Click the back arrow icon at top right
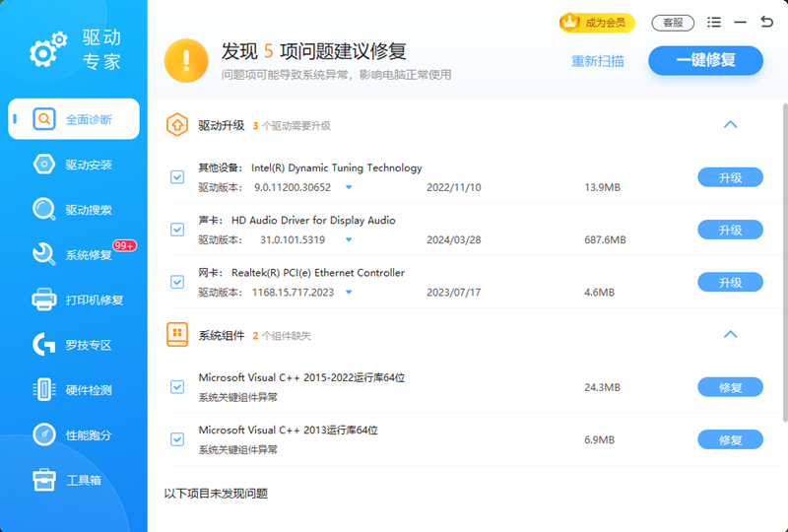The height and width of the screenshot is (532, 788). coord(767,22)
